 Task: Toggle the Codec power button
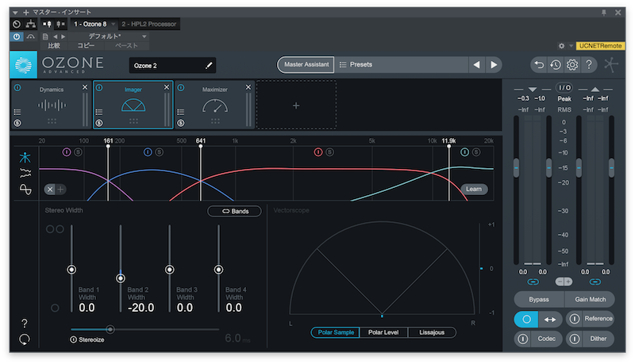(523, 339)
